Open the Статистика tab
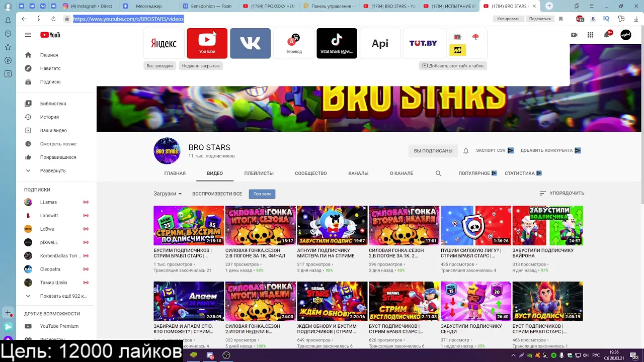This screenshot has width=644, height=362. click(x=523, y=173)
